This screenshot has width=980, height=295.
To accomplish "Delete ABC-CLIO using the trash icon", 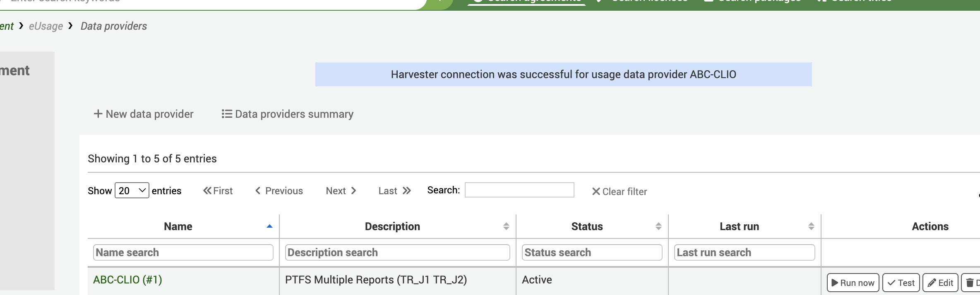I will [x=970, y=283].
